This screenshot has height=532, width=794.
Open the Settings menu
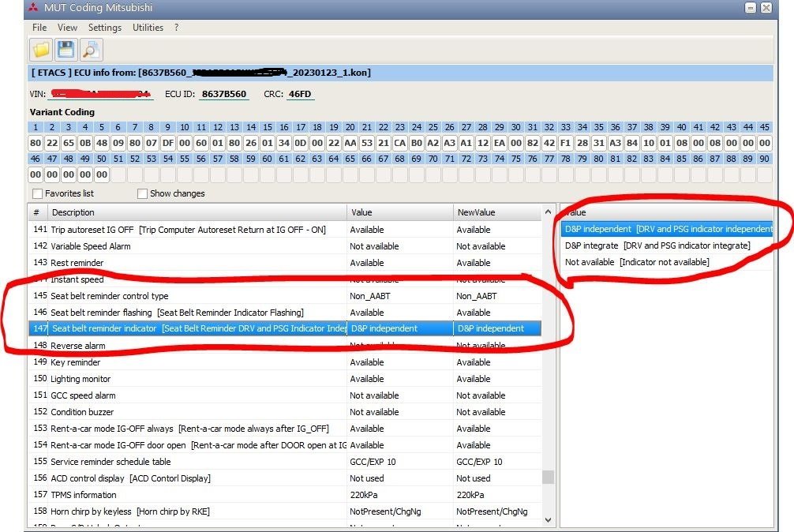point(105,28)
